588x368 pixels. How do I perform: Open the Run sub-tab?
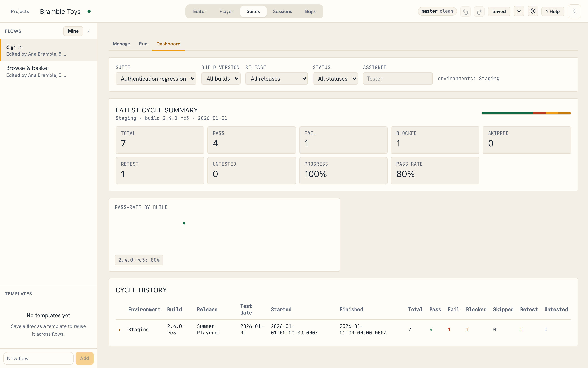click(x=143, y=44)
